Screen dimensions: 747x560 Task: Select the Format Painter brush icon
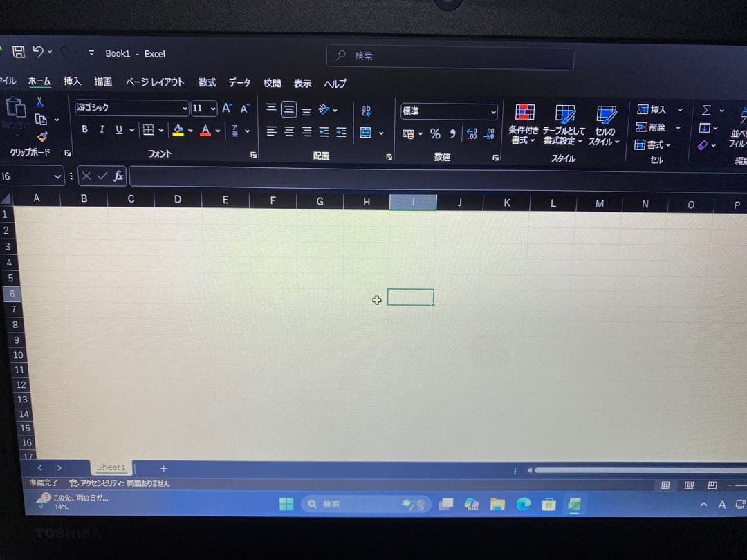pos(42,137)
